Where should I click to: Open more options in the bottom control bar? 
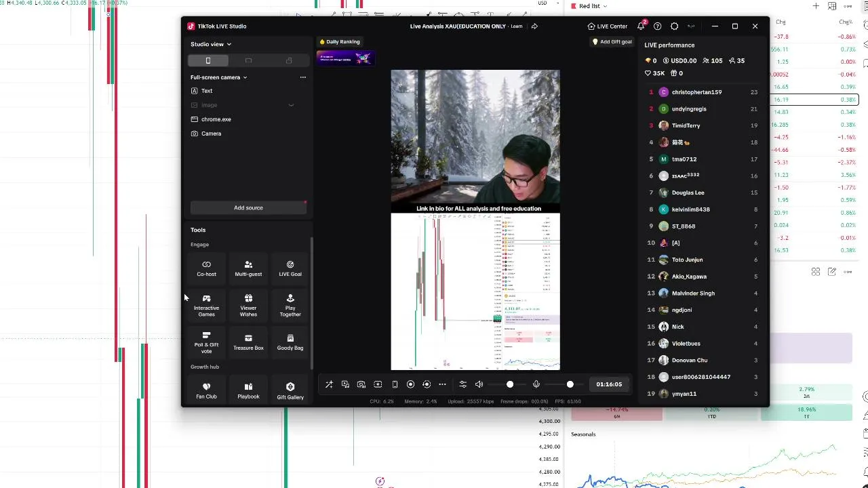(442, 384)
